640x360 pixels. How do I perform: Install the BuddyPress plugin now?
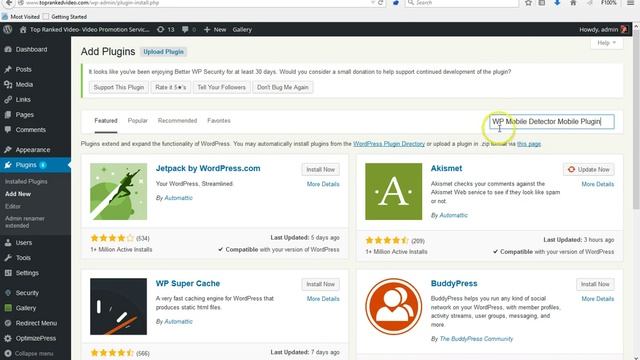pyautogui.click(x=595, y=284)
